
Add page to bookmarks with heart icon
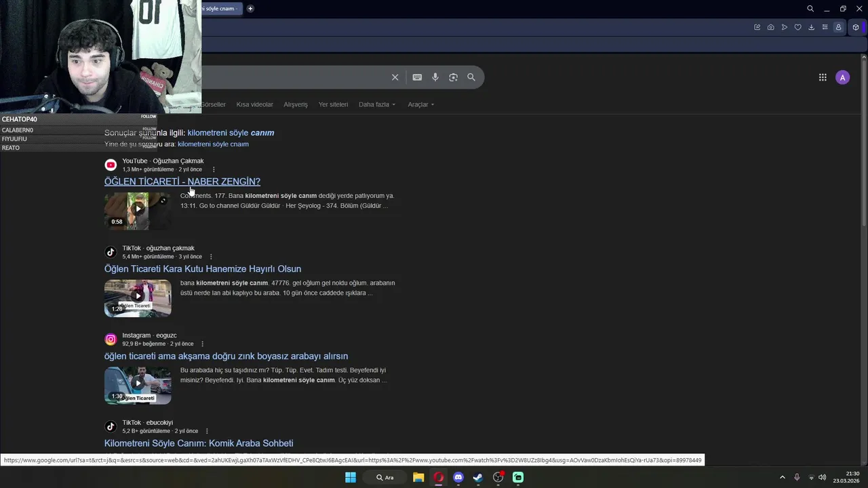tap(797, 27)
